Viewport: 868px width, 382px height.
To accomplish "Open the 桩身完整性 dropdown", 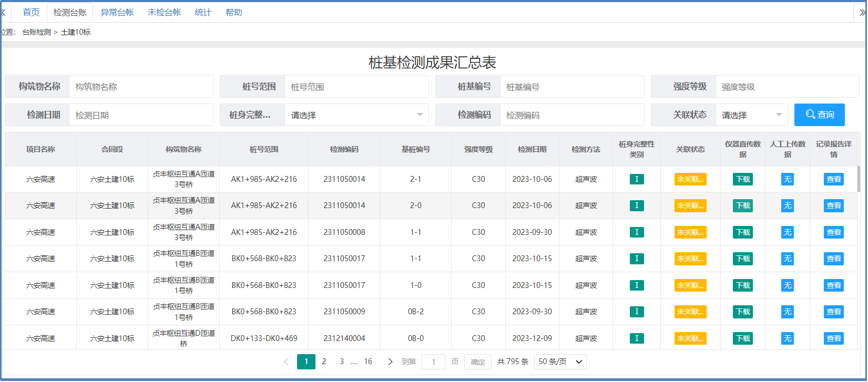I will pos(356,115).
